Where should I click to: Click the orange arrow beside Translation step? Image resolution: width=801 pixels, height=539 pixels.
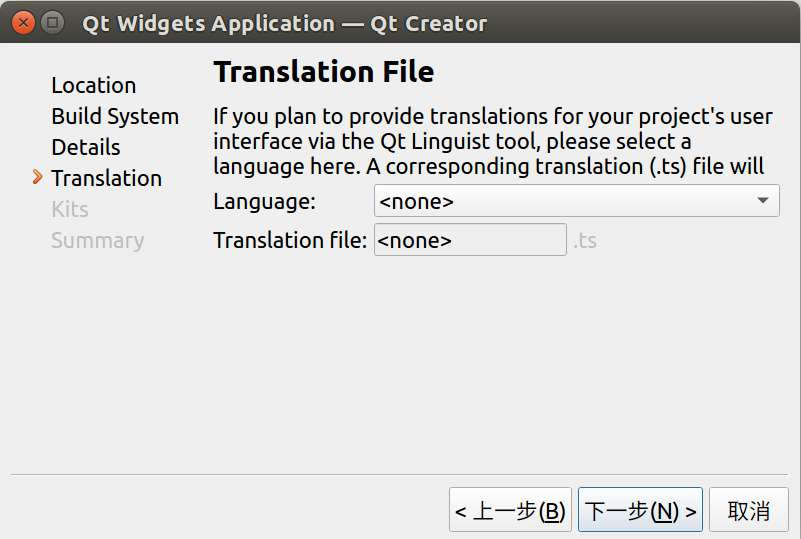38,177
